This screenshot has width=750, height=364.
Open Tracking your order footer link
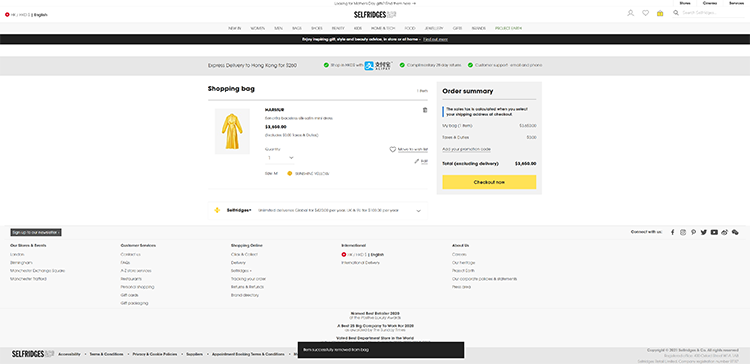pos(248,279)
